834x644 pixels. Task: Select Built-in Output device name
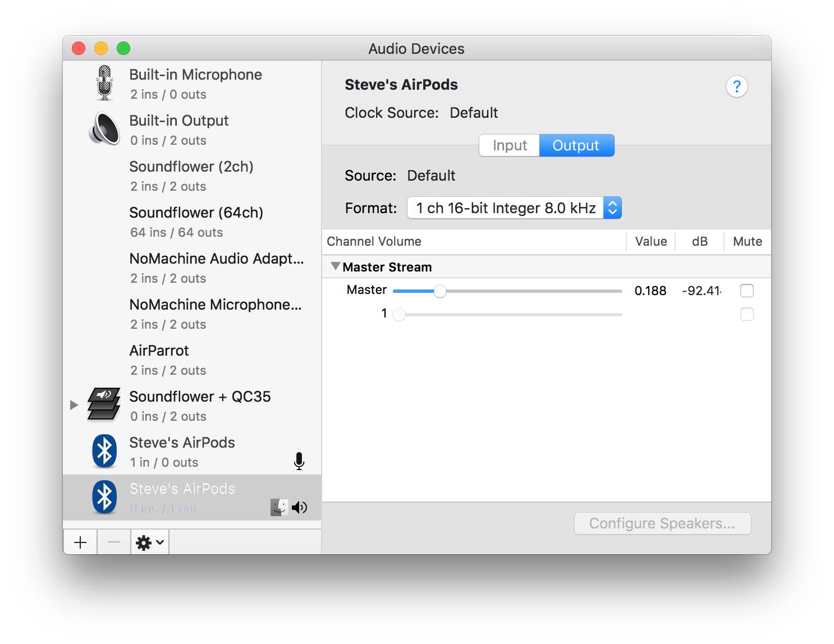click(179, 121)
